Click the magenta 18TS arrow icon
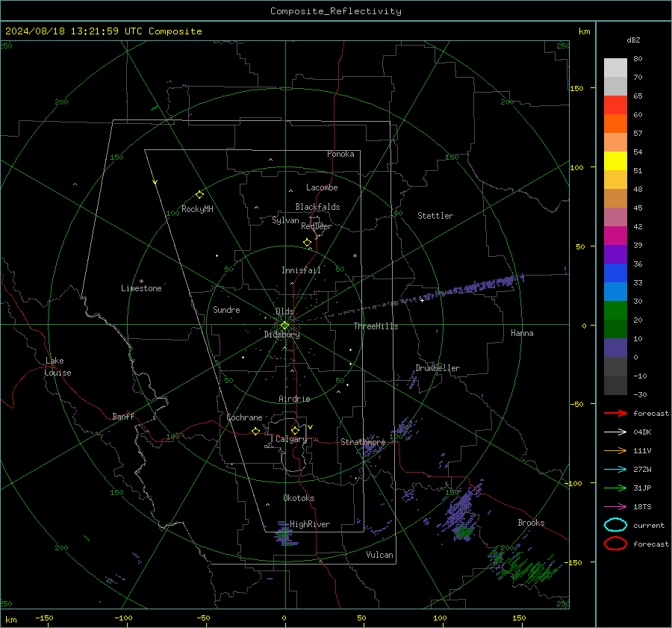This screenshot has width=672, height=628. tap(615, 507)
